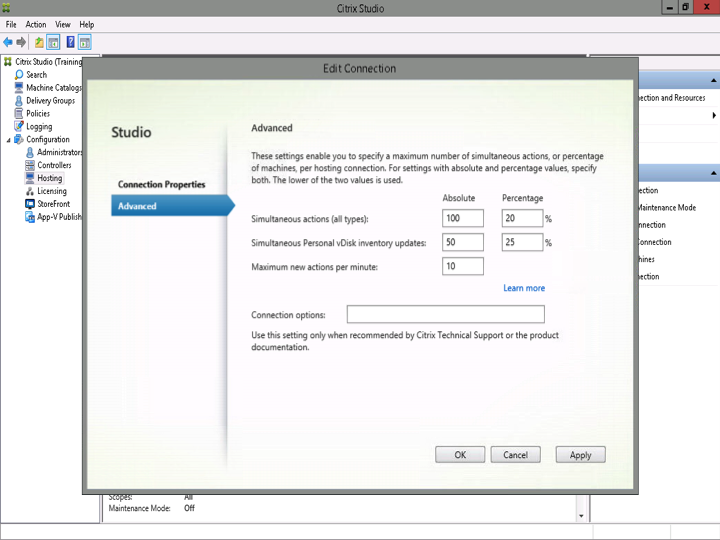Minimize the Citrix Studio window
Image resolution: width=720 pixels, height=540 pixels.
point(669,7)
